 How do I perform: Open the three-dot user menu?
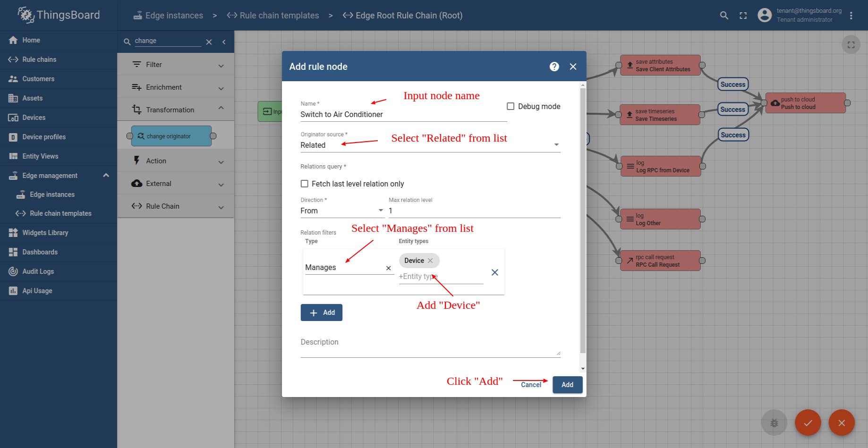coord(851,15)
